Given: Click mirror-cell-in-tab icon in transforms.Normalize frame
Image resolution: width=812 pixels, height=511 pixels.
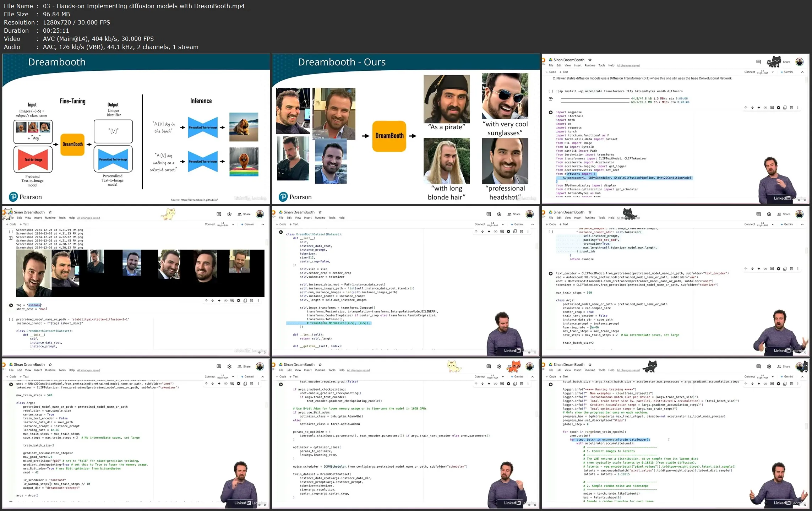Looking at the screenshot, I should click(515, 232).
